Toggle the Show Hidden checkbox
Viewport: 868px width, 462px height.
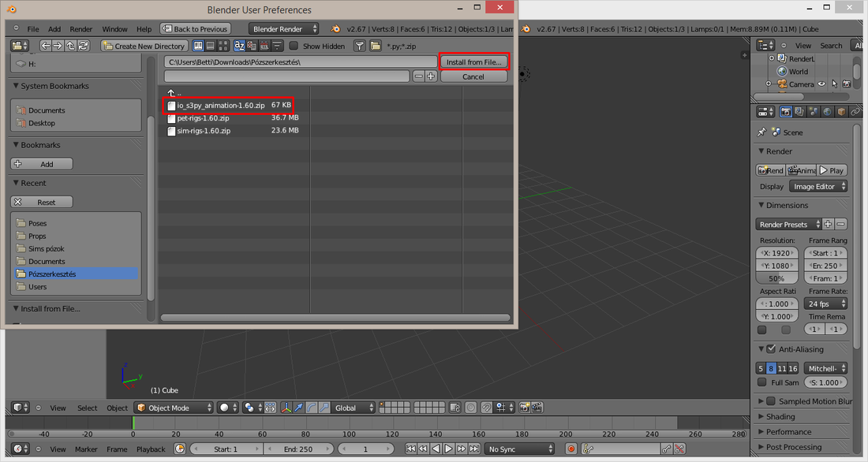pyautogui.click(x=294, y=46)
